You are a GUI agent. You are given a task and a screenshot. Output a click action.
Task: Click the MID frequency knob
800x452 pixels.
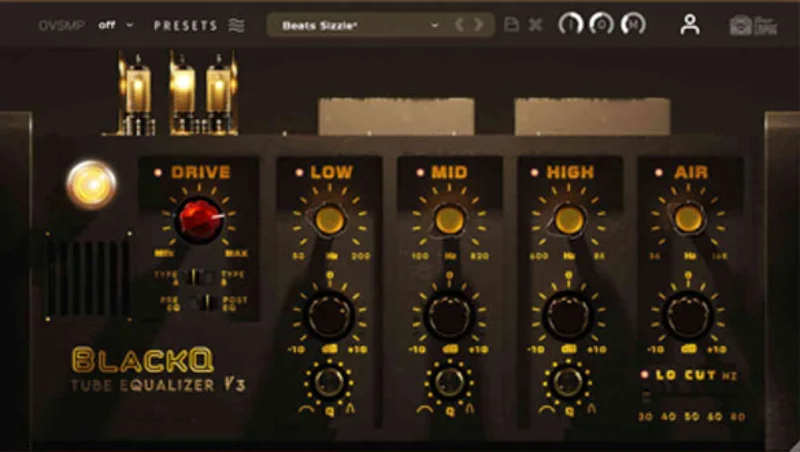click(449, 220)
